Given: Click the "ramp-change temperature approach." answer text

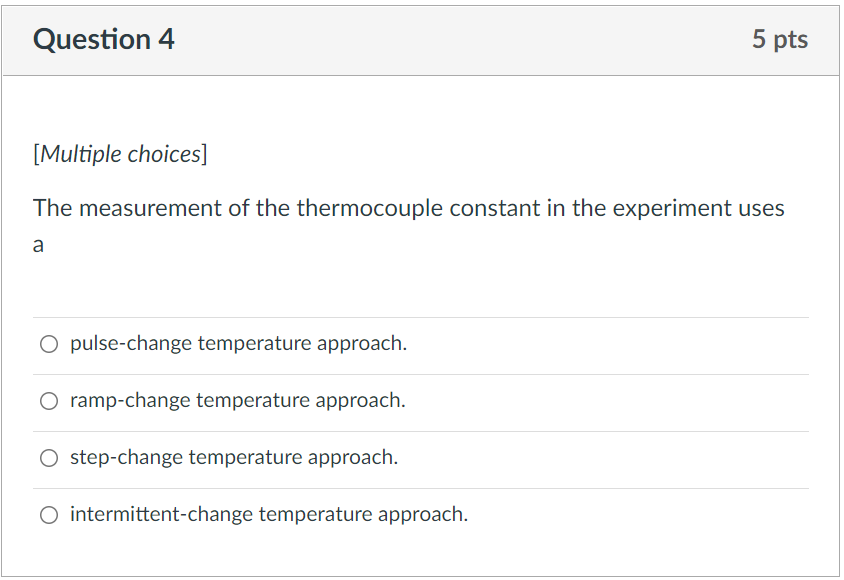Looking at the screenshot, I should (237, 401).
